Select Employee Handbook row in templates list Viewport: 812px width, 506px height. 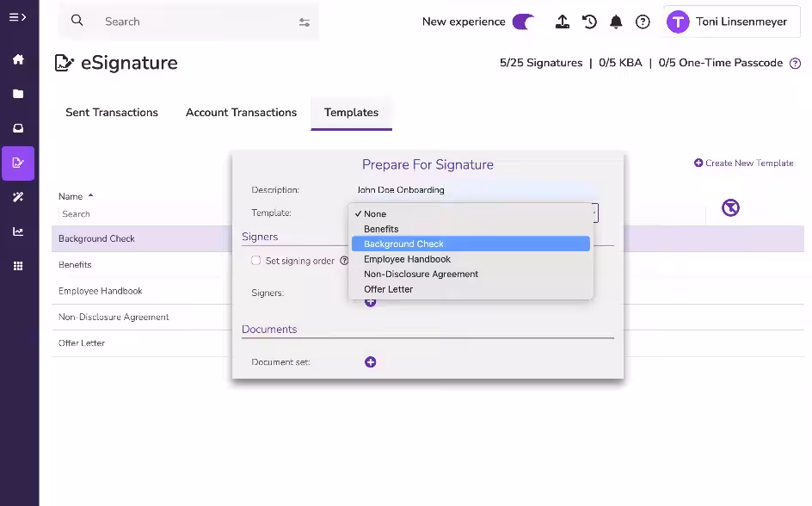(x=141, y=291)
